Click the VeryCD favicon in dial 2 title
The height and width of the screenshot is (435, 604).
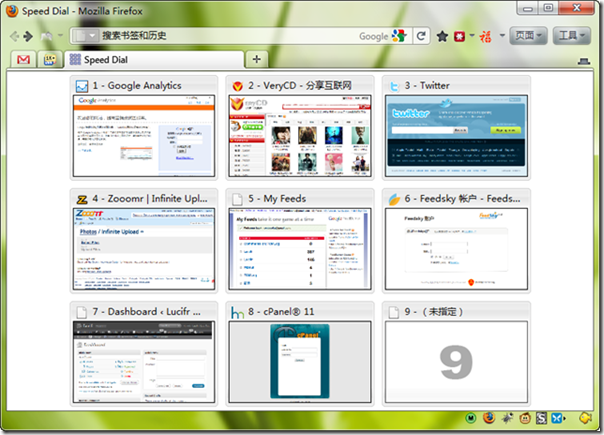click(238, 86)
